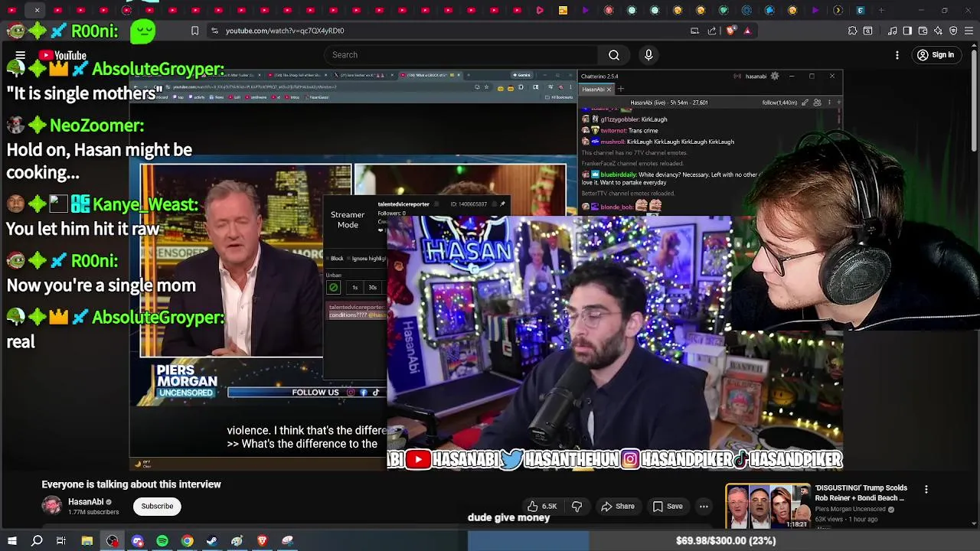The height and width of the screenshot is (551, 980).
Task: Open File Explorer from the taskbar
Action: click(87, 541)
